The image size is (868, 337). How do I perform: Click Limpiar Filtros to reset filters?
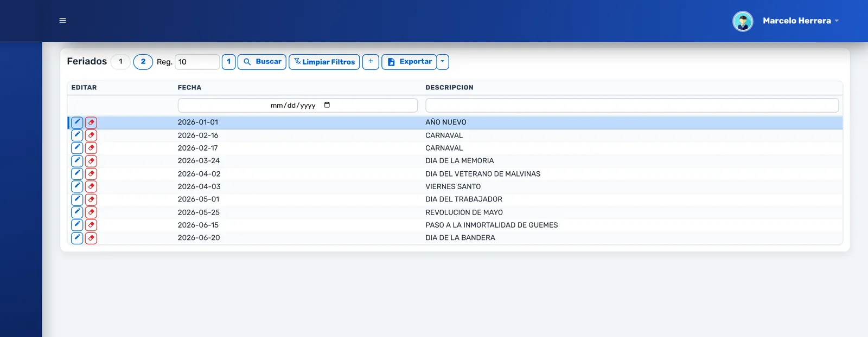point(324,62)
